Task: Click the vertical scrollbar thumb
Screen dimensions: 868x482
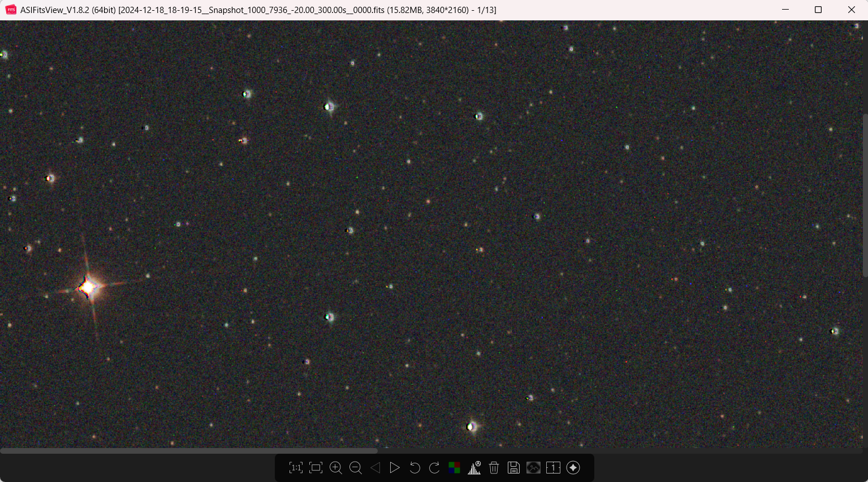Action: [x=865, y=195]
